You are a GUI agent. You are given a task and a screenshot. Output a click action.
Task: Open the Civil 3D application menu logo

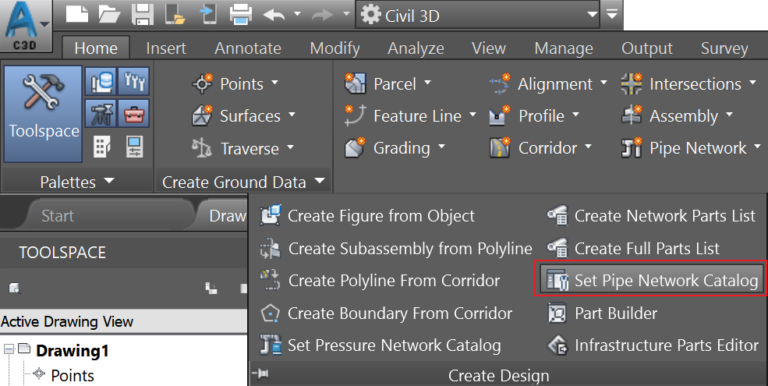(x=25, y=25)
